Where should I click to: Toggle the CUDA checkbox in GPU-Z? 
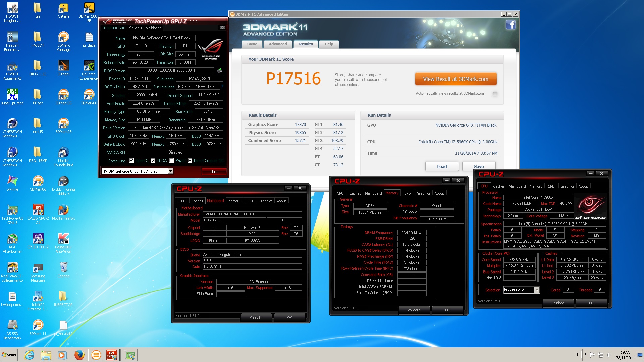153,161
